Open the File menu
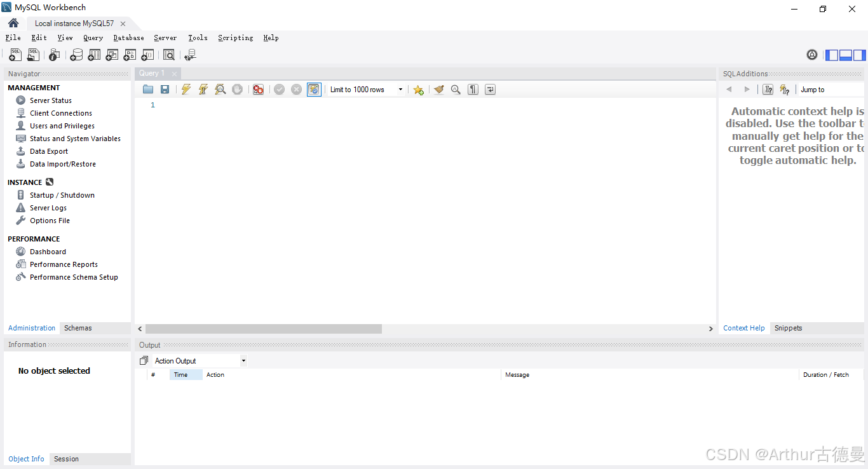The image size is (868, 469). click(x=13, y=37)
